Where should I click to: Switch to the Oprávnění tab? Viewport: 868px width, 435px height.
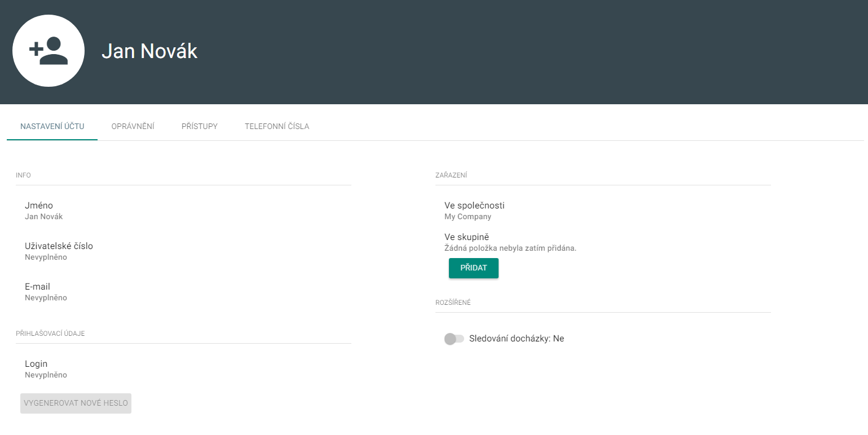(x=133, y=126)
